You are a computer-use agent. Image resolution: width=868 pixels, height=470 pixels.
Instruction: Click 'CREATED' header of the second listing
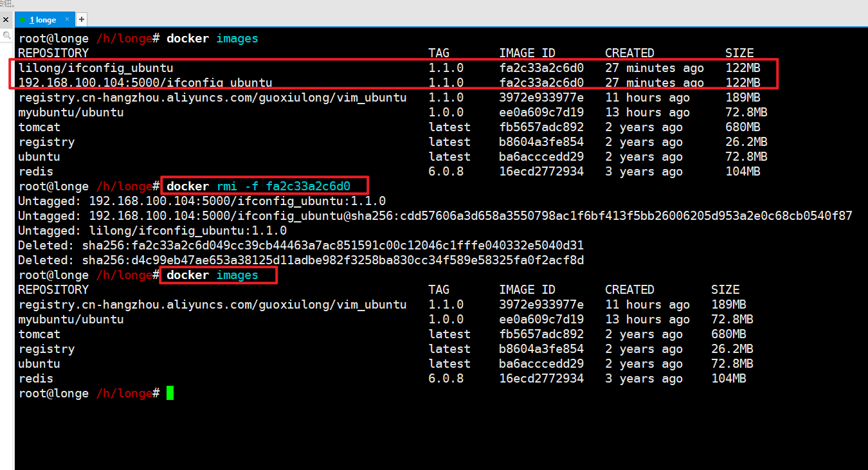tap(629, 290)
